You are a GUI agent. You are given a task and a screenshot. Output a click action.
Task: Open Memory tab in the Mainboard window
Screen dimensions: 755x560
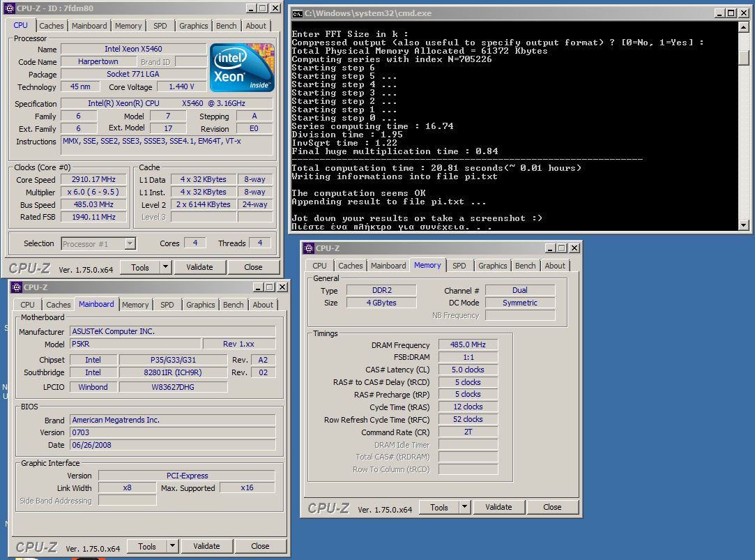click(135, 305)
